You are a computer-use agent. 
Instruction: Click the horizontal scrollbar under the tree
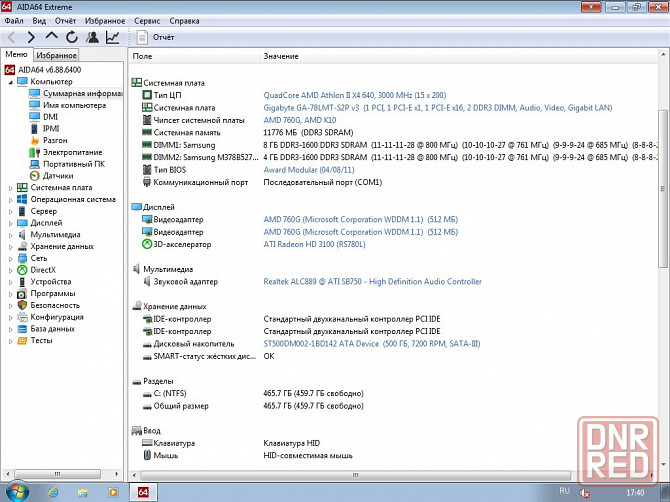58,474
